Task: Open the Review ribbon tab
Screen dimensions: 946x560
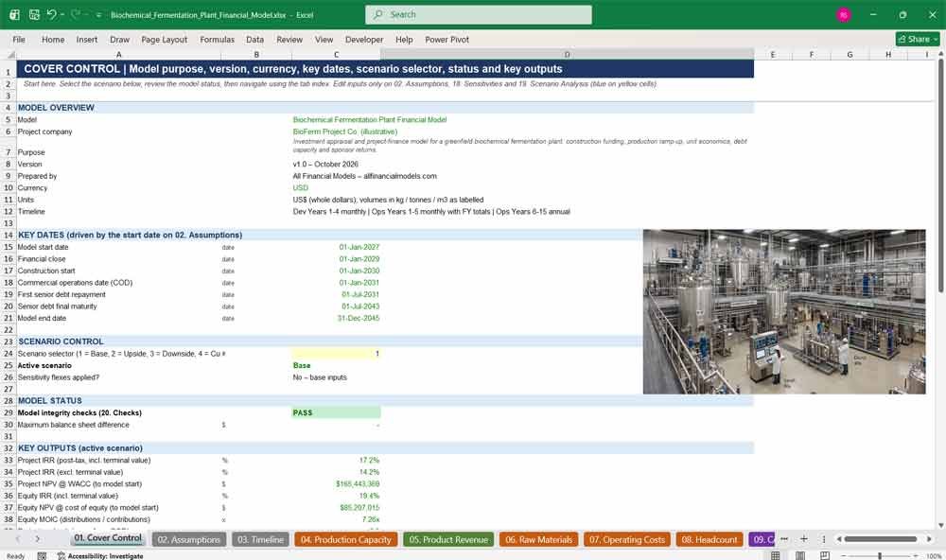Action: 289,39
